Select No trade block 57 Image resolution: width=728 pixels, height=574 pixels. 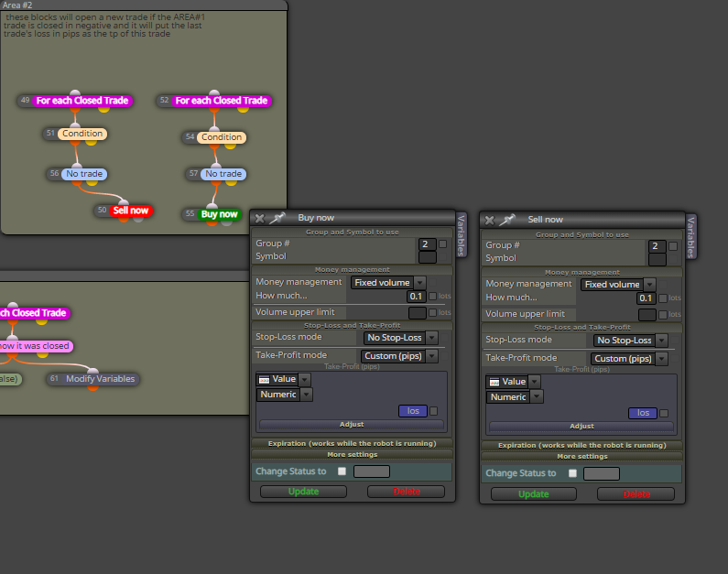coord(216,174)
